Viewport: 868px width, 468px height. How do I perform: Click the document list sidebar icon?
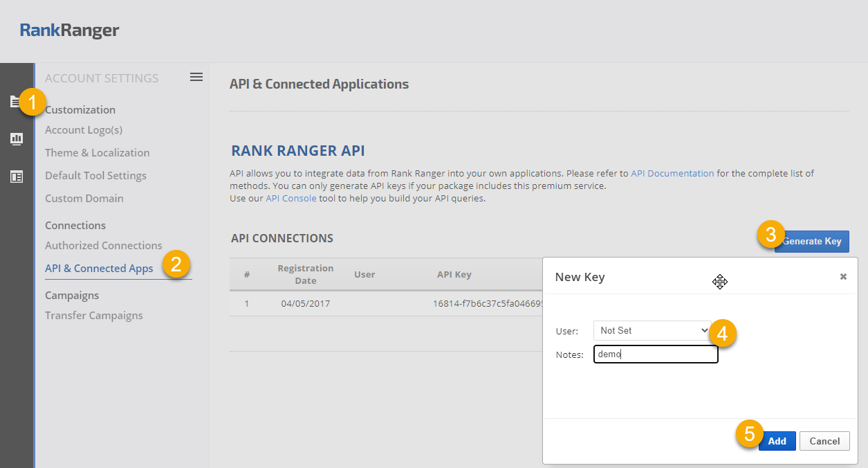(x=15, y=102)
